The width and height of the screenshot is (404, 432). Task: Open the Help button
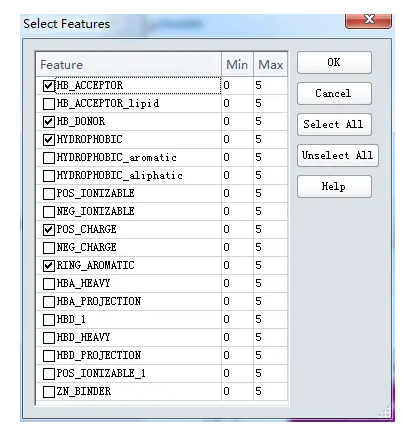334,186
